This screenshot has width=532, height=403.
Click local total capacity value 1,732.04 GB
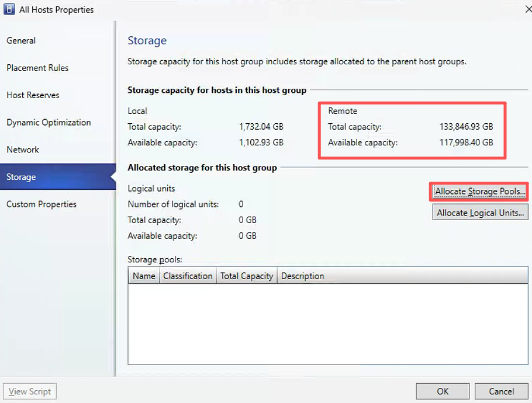pos(261,127)
